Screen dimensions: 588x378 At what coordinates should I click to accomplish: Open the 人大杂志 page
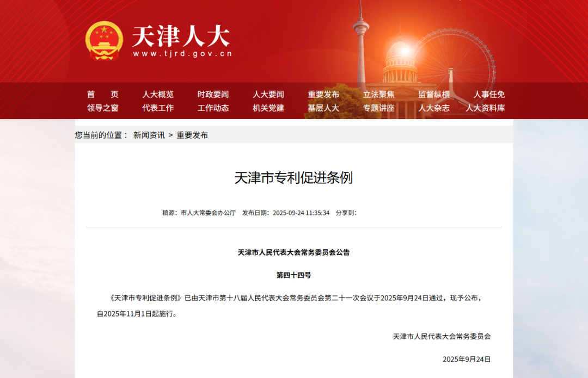(x=434, y=108)
